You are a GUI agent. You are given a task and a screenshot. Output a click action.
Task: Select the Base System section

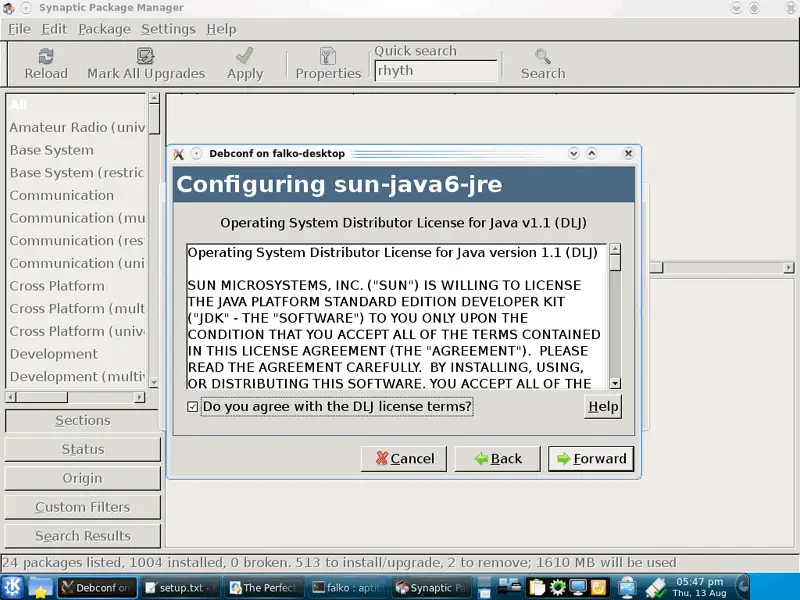(x=77, y=150)
